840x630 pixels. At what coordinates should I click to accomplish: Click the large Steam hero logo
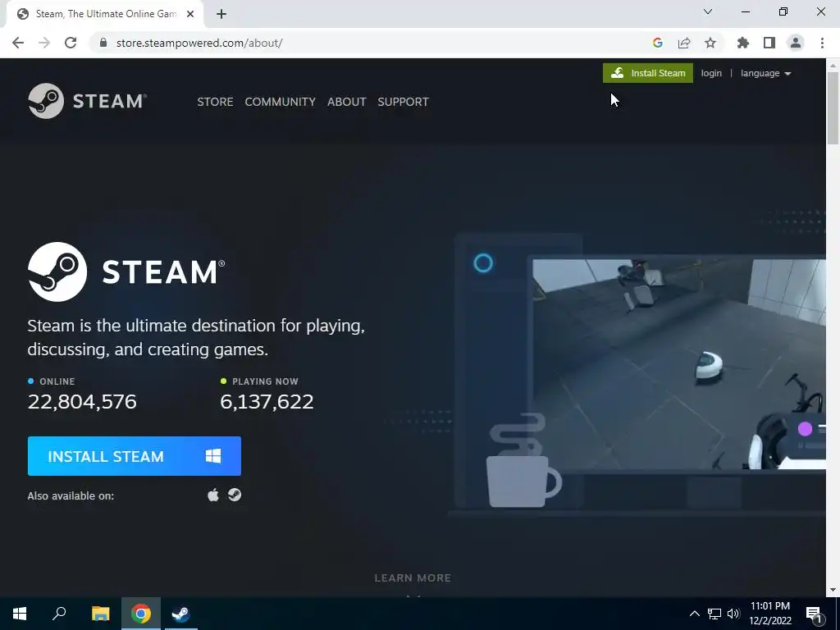(x=126, y=272)
